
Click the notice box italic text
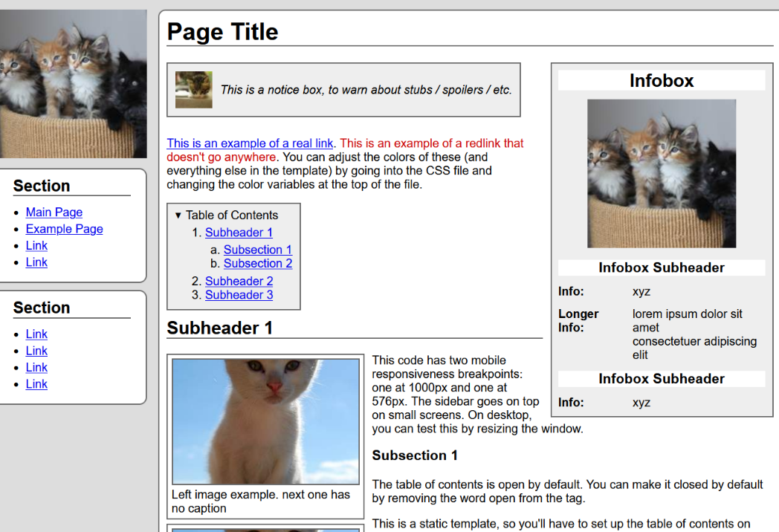tap(366, 90)
